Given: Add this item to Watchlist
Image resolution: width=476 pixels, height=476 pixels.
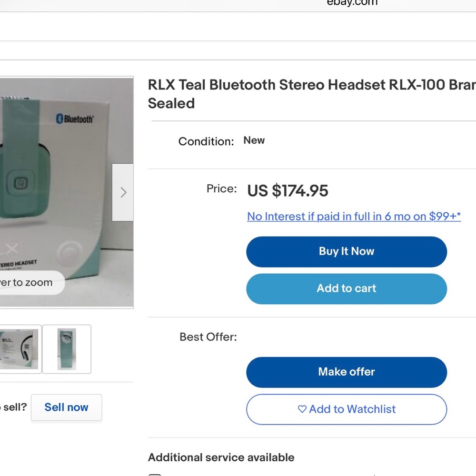Looking at the screenshot, I should (347, 409).
